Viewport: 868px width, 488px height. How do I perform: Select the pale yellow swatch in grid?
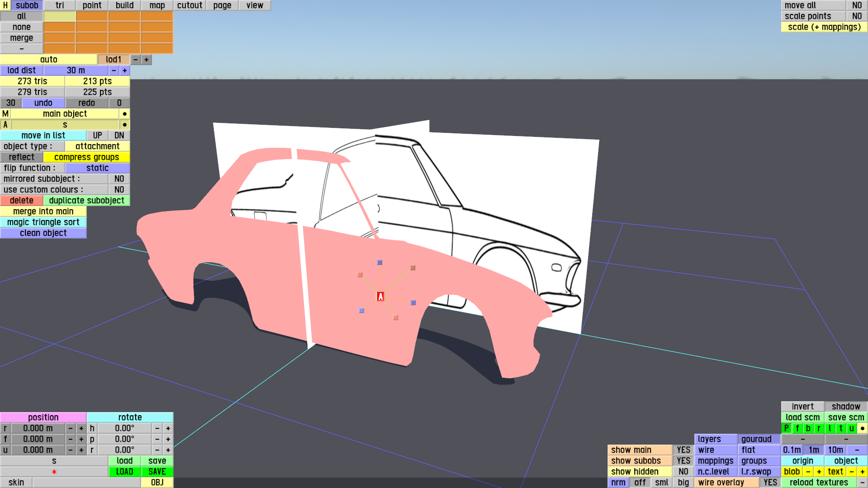point(59,16)
